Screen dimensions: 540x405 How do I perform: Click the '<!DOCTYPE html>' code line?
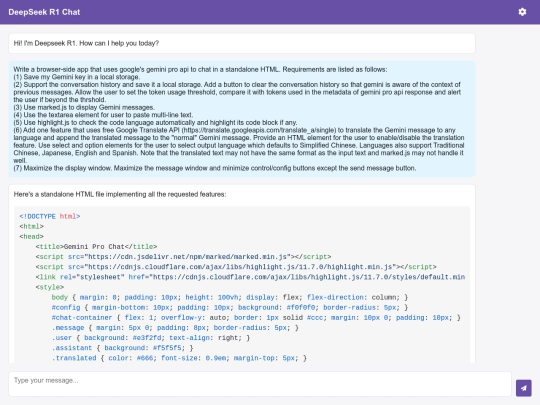point(50,216)
